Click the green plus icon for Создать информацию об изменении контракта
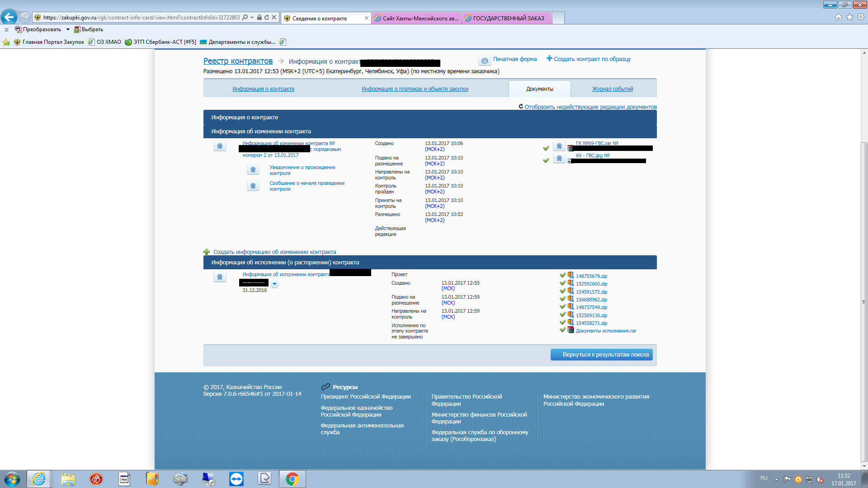This screenshot has width=868, height=488. [207, 252]
